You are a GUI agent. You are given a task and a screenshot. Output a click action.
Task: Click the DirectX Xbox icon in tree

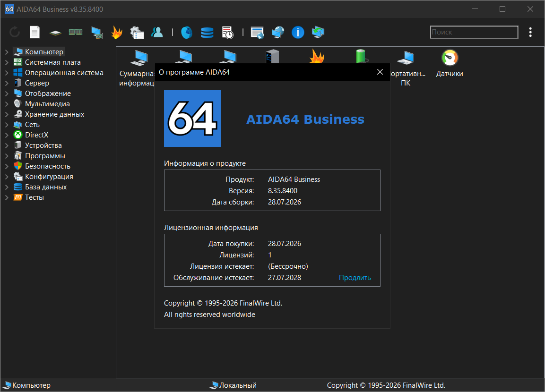(18, 135)
